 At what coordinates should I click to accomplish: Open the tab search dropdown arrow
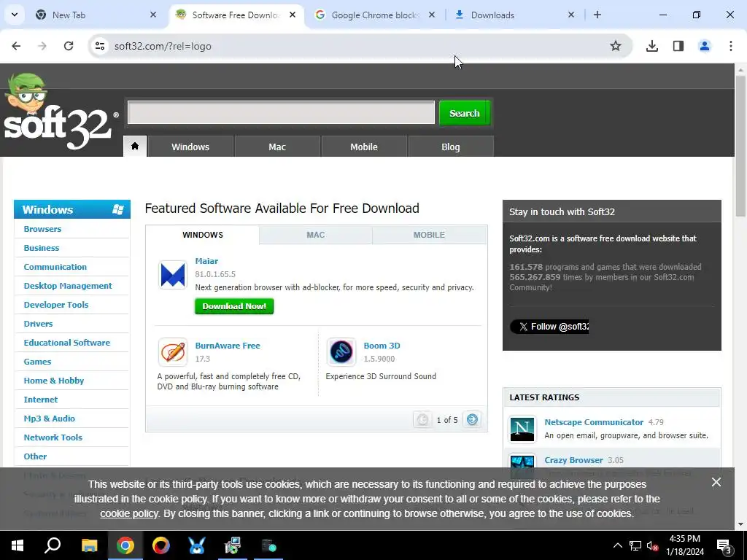(x=15, y=15)
